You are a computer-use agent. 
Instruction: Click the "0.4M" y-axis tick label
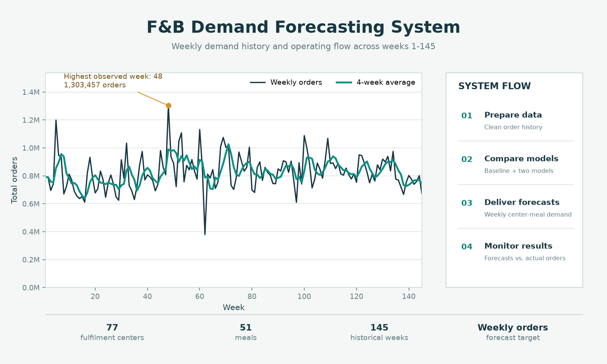31,232
